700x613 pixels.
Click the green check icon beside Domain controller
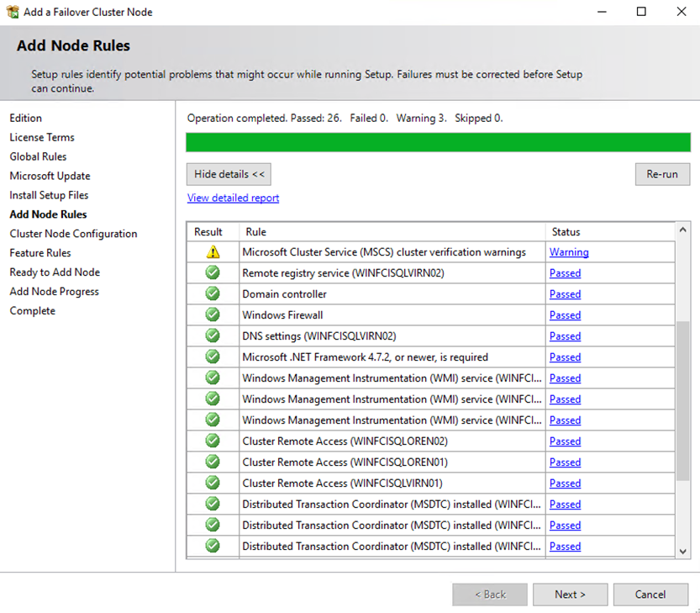click(213, 293)
